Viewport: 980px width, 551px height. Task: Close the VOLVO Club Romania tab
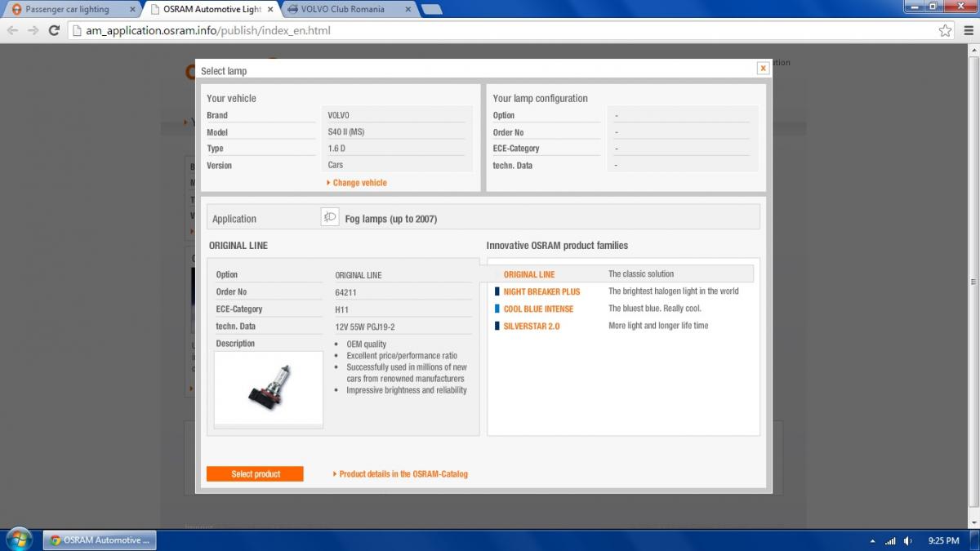click(407, 10)
